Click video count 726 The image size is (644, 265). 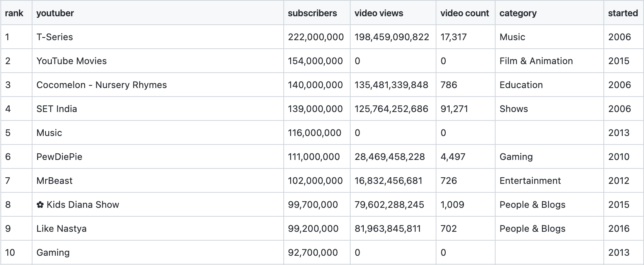(x=449, y=181)
